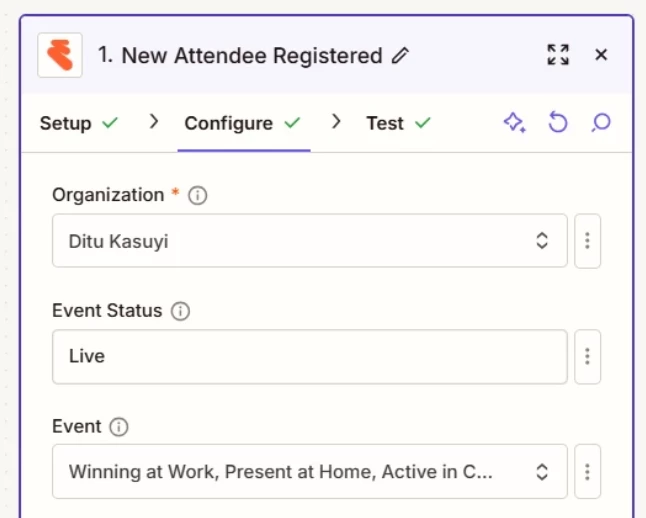The height and width of the screenshot is (518, 646).
Task: Open Event Status three-dot options menu
Action: click(588, 356)
